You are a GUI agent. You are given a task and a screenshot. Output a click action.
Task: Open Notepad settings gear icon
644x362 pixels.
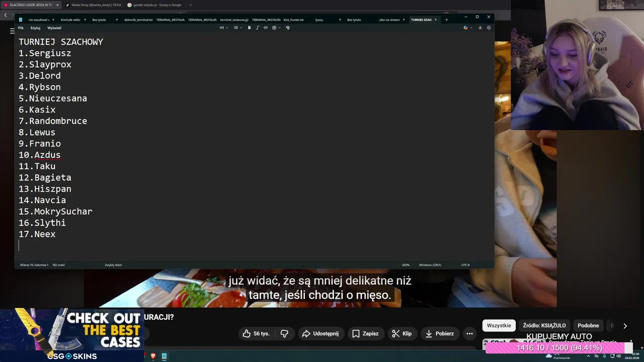489,28
